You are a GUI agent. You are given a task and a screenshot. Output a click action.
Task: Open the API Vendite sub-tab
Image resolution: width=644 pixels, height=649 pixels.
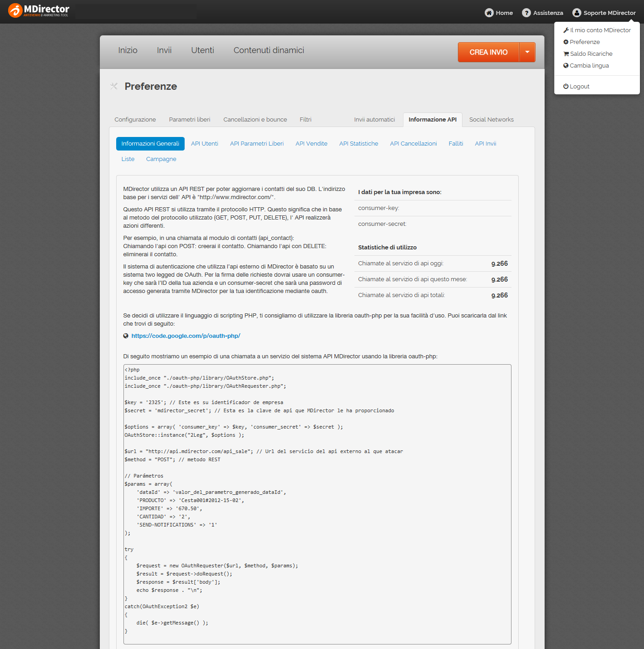311,144
